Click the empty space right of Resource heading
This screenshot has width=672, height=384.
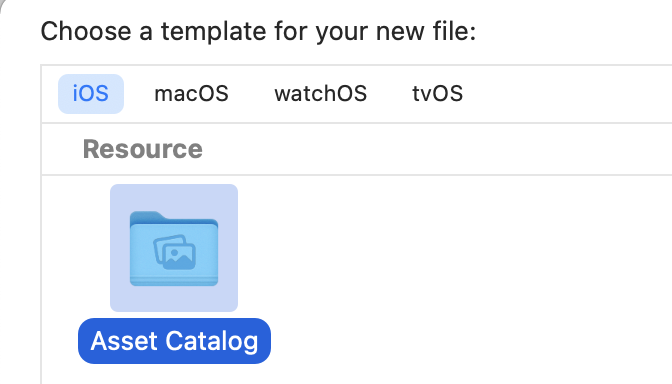tap(437, 149)
